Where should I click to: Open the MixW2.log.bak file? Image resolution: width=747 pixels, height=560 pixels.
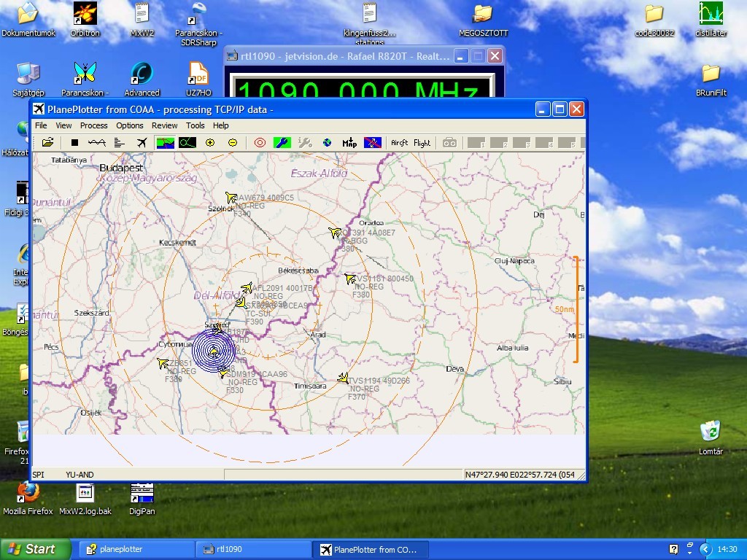[x=85, y=499]
